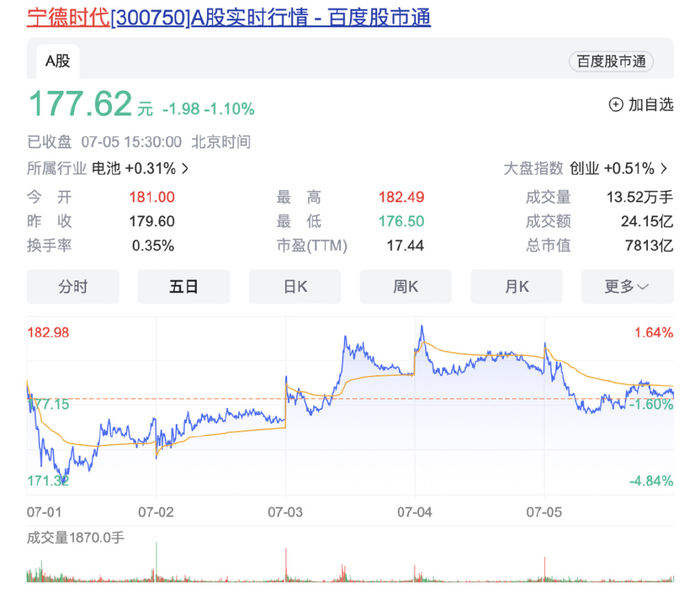Switch to the 五日 chart tab
This screenshot has height=598, width=700.
coord(183,286)
